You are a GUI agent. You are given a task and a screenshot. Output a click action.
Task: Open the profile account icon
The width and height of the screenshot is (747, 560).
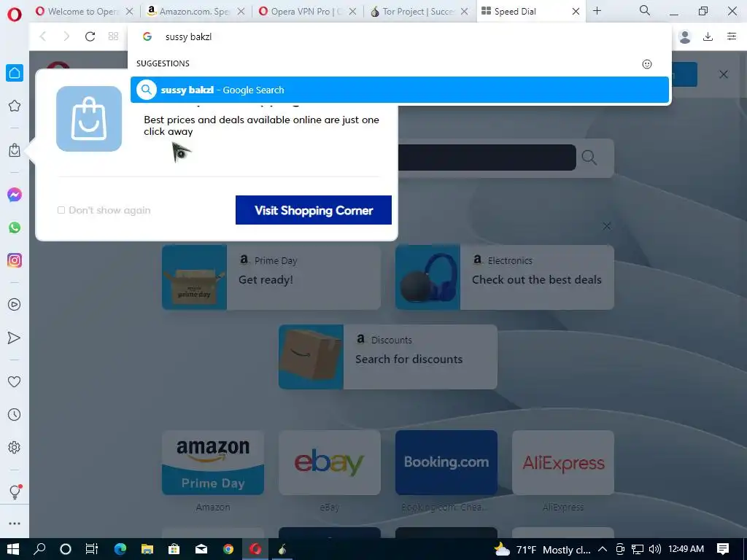[x=684, y=36]
